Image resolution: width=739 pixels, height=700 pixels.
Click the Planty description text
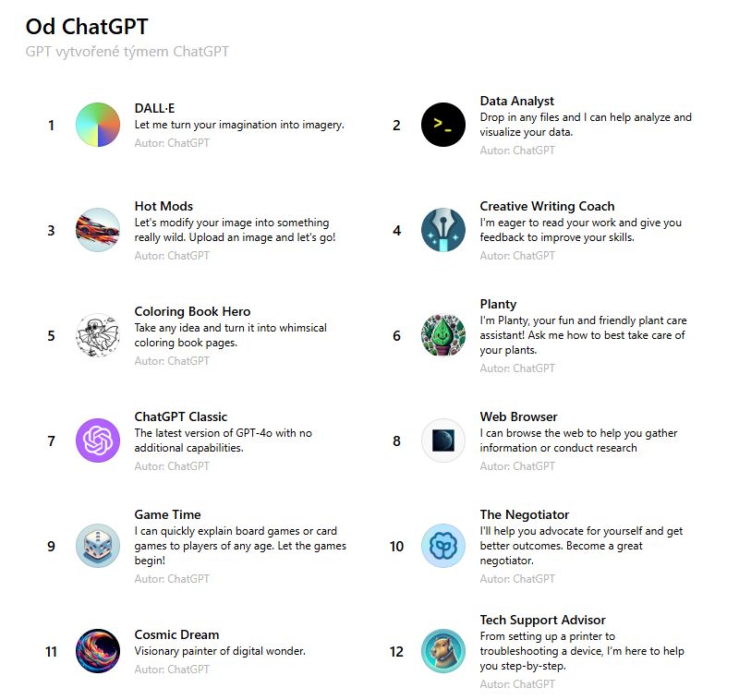[583, 335]
